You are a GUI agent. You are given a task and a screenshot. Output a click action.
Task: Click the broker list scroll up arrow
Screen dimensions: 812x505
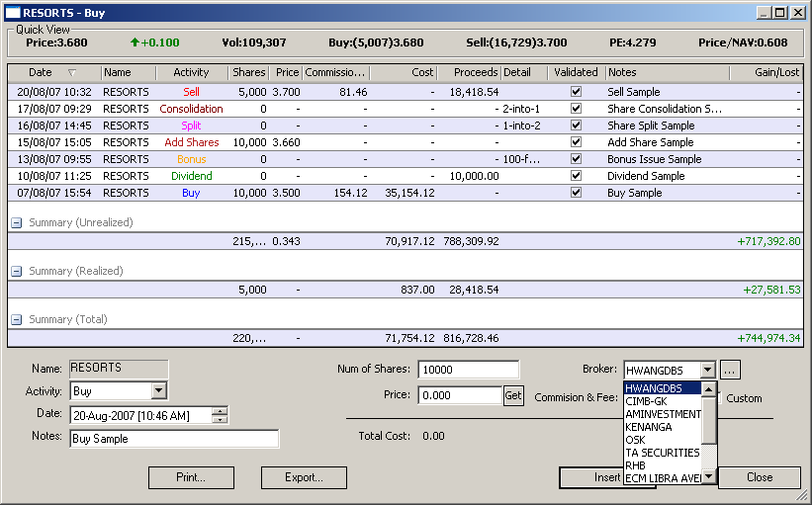708,389
